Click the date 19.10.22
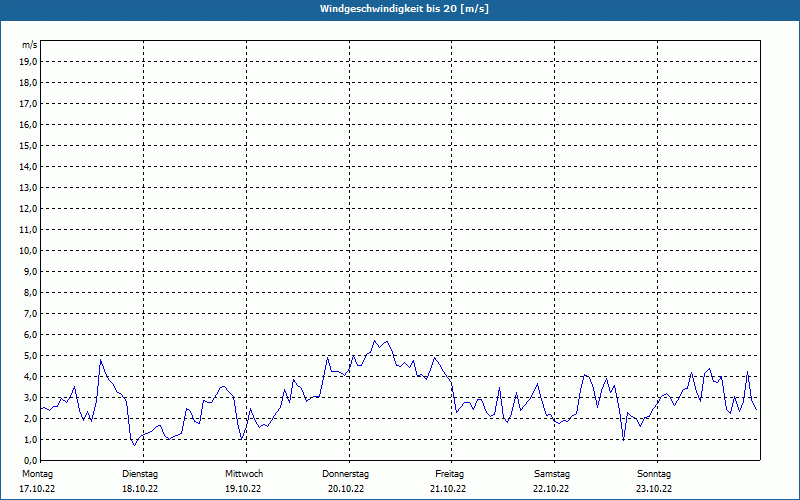800x500 pixels. (x=243, y=489)
